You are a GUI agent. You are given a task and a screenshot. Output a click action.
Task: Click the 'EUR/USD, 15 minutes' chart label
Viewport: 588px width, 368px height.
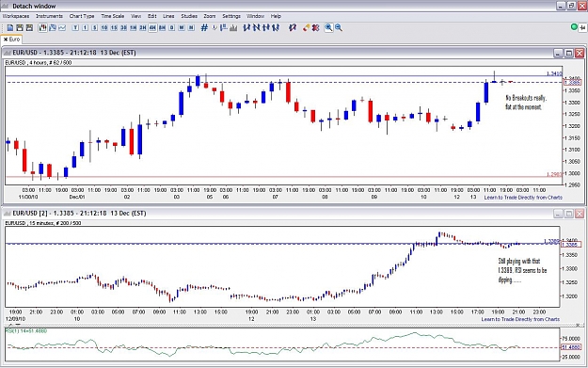click(x=42, y=223)
